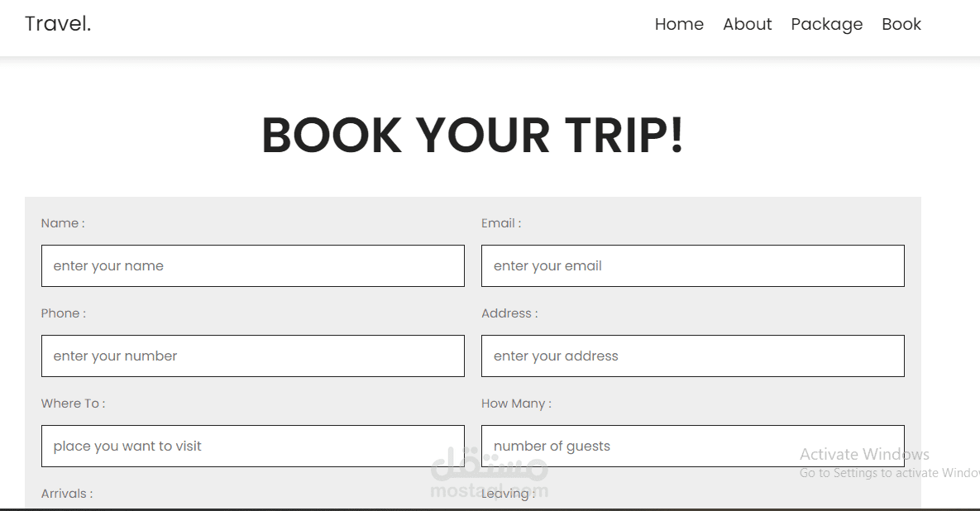Open the Book nav link
This screenshot has height=511, width=980.
tap(901, 24)
